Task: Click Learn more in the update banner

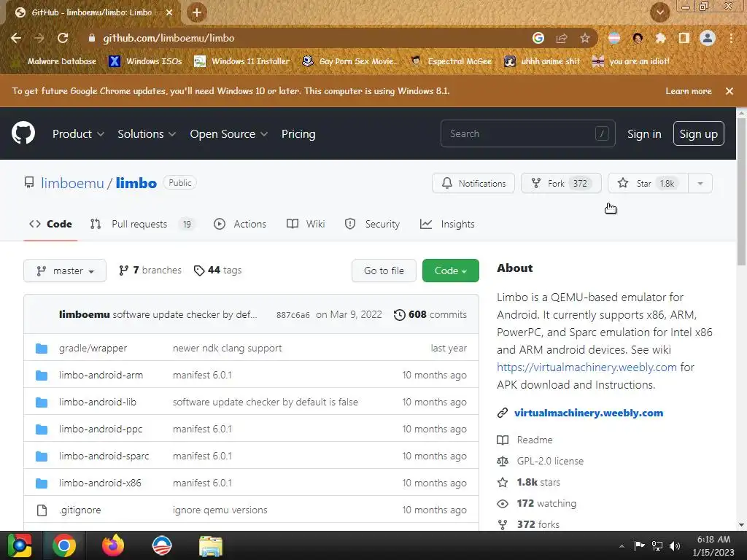Action: tap(689, 91)
